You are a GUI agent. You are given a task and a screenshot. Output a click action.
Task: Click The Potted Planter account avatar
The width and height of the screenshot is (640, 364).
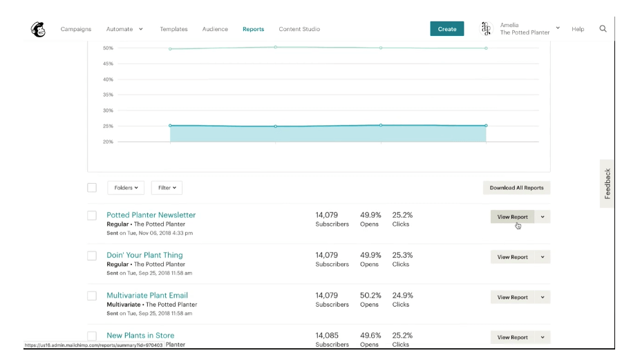coord(486,28)
